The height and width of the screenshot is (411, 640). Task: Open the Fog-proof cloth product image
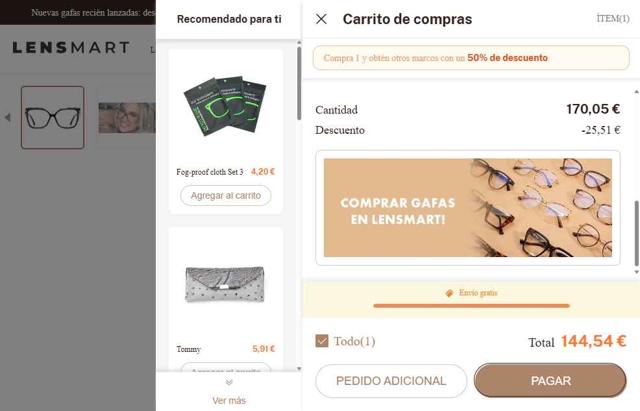pyautogui.click(x=226, y=107)
